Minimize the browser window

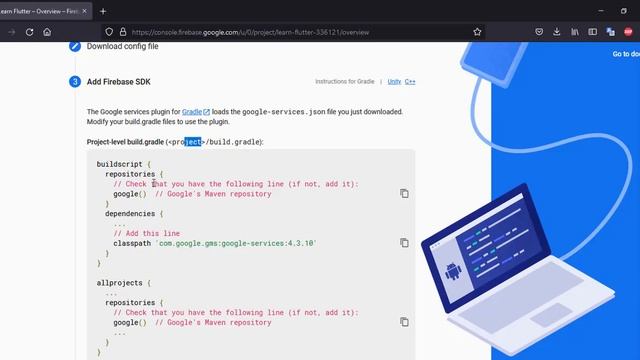click(601, 11)
